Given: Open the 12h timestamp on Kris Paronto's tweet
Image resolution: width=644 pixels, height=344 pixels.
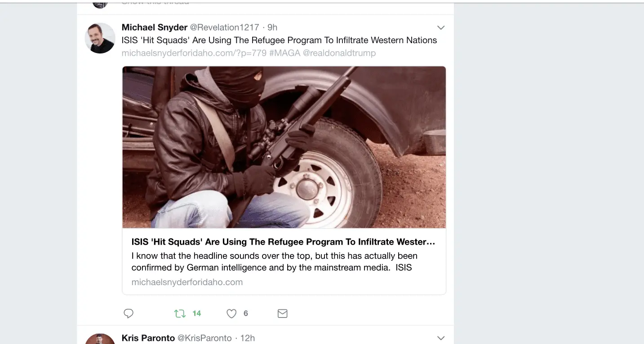Looking at the screenshot, I should pos(247,338).
